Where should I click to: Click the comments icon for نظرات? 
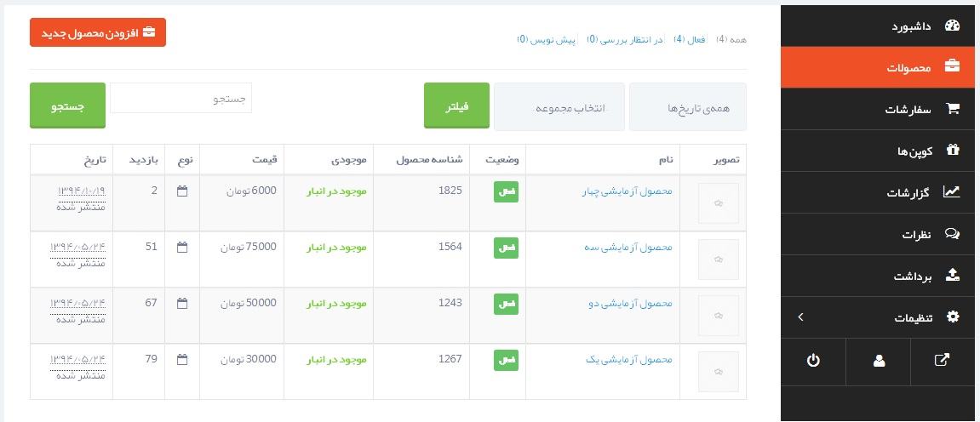click(952, 234)
